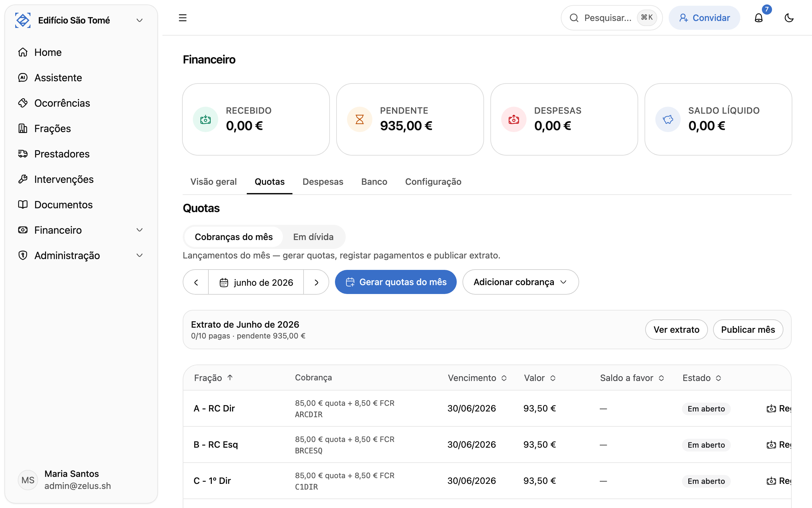
Task: Click the A - RC Dir fraction cell
Action: [214, 408]
